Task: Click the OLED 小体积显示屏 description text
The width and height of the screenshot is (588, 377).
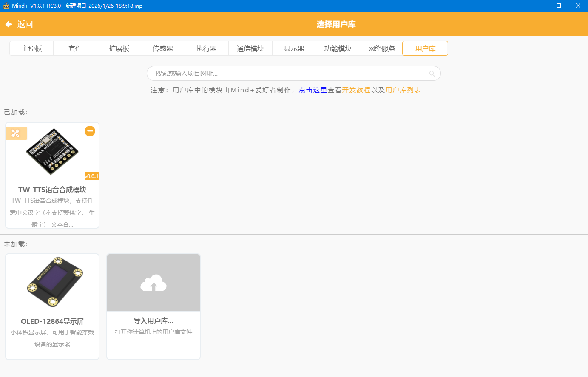Action: pos(52,338)
